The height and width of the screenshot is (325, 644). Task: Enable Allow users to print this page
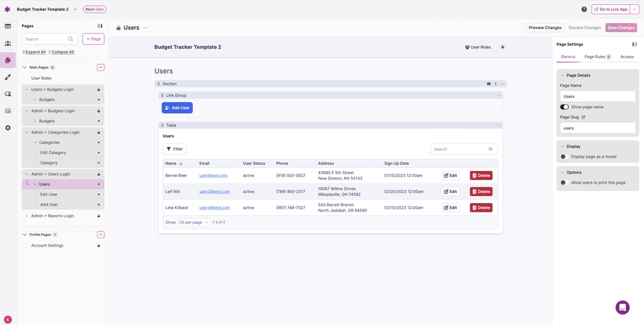tap(564, 182)
